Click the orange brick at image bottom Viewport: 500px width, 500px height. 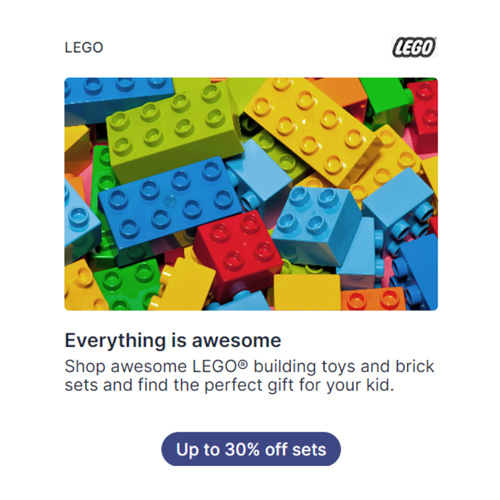point(373,299)
